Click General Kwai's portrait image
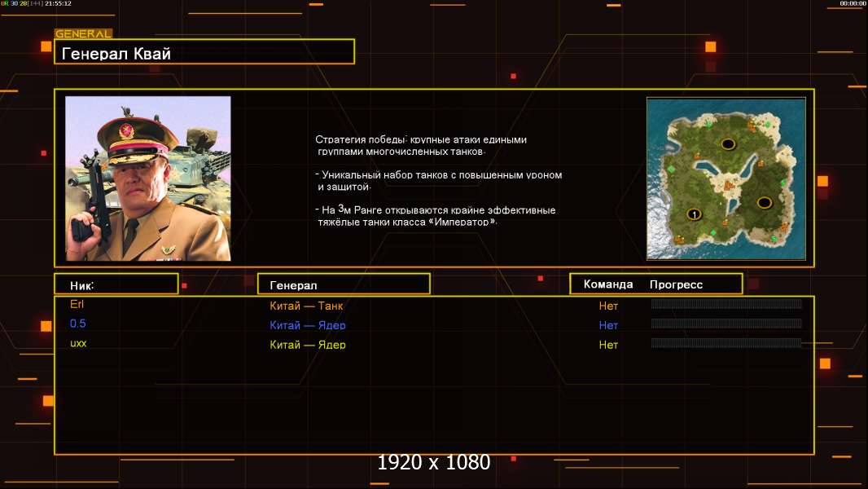Viewport: 868px width, 489px height. [147, 178]
